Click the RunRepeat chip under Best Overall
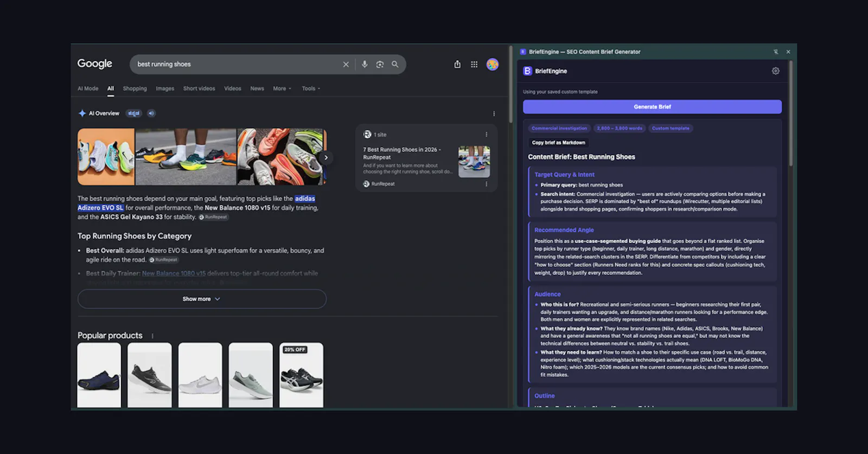 click(x=163, y=260)
